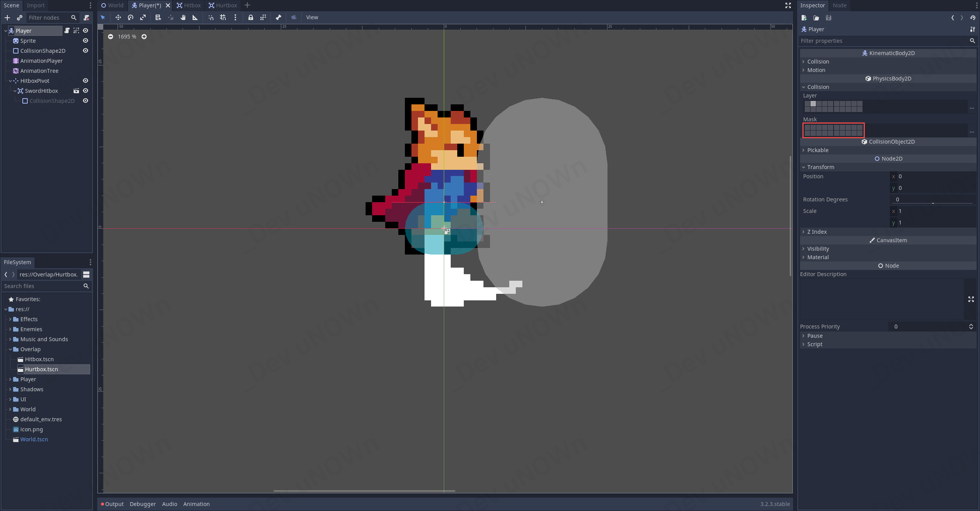980x511 pixels.
Task: Open the Node tab beside Inspector
Action: point(839,5)
